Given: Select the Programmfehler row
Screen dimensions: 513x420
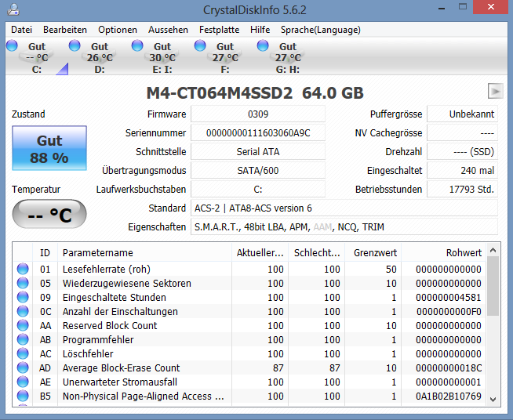Looking at the screenshot, I should [x=249, y=339].
